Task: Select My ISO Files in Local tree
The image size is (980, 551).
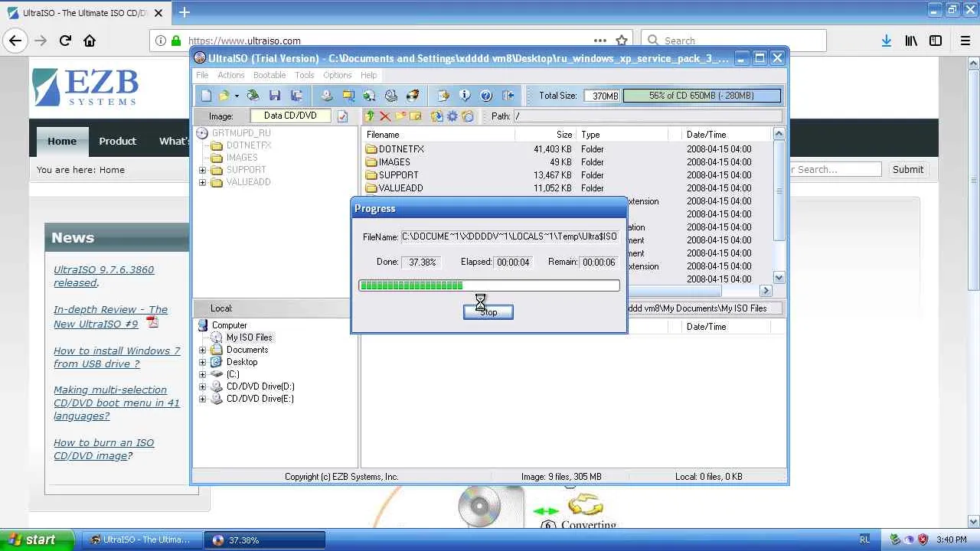Action: point(249,337)
